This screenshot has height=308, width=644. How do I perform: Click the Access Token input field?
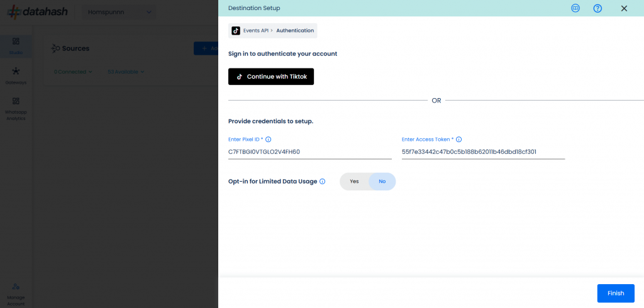point(484,152)
